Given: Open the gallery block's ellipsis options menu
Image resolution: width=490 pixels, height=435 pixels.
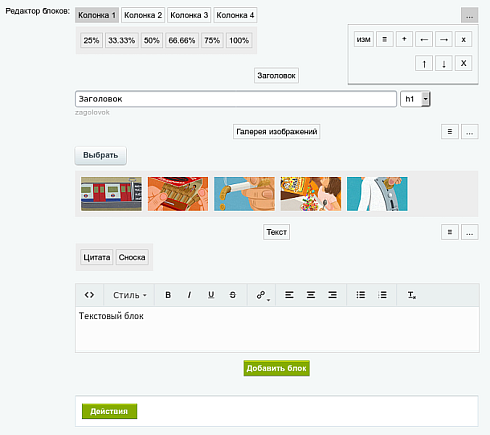Looking at the screenshot, I should coord(470,132).
